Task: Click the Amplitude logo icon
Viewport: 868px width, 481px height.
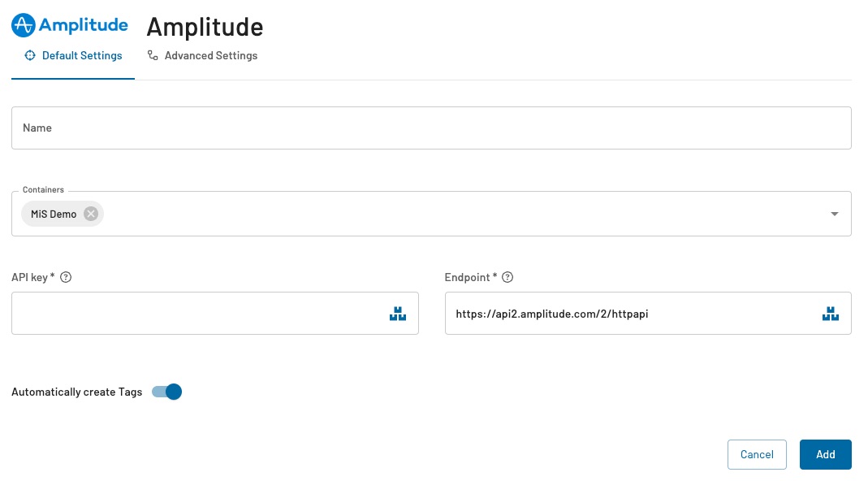Action: click(24, 25)
